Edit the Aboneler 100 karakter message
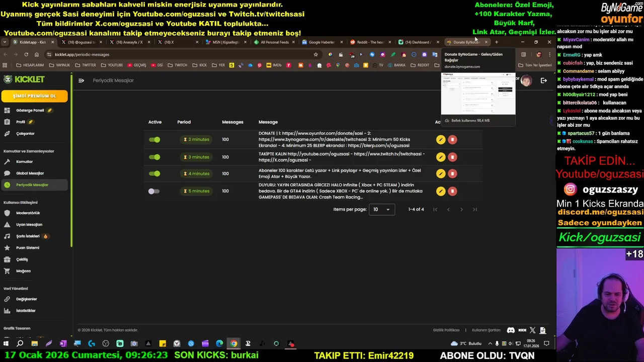Viewport: 644px width, 362px height. point(441,173)
